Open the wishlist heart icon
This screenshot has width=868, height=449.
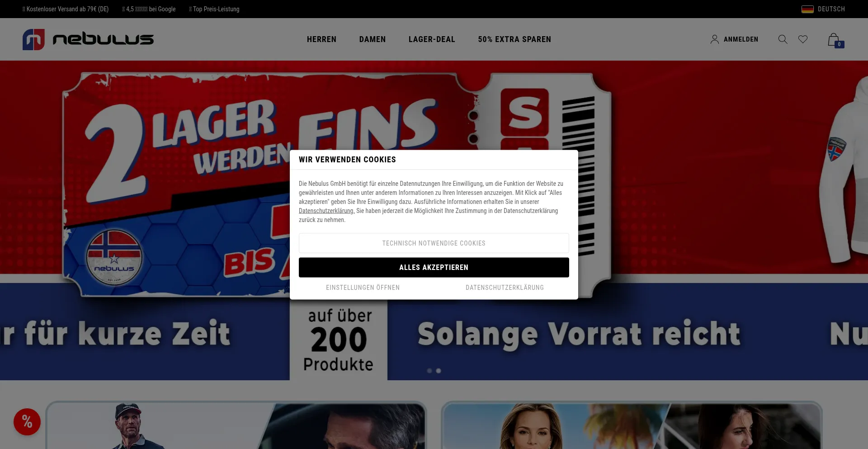[803, 39]
